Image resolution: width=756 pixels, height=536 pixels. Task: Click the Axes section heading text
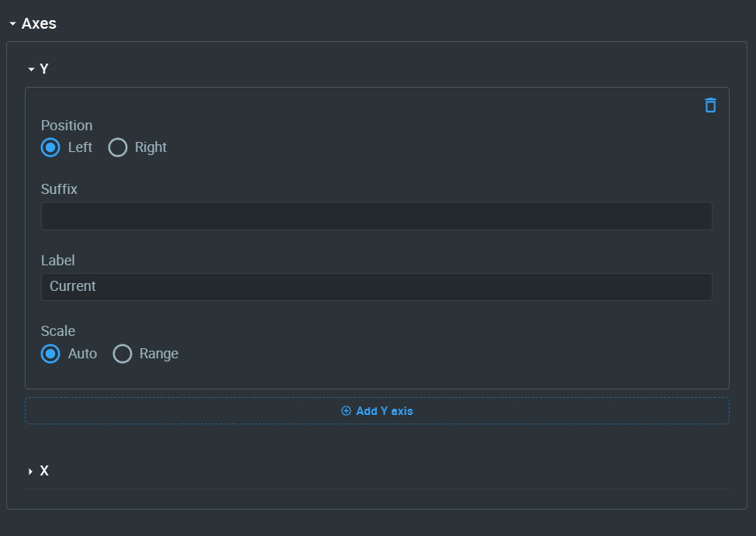(39, 23)
